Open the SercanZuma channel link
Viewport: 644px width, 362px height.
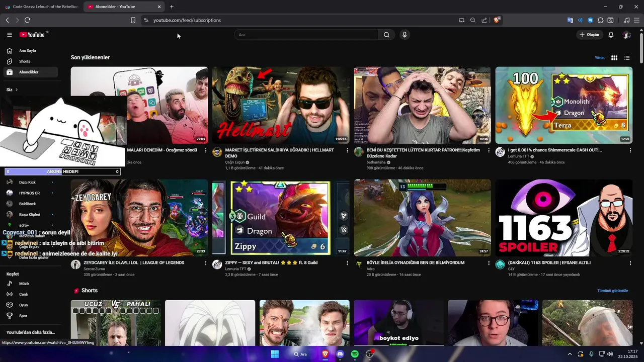coord(94,269)
